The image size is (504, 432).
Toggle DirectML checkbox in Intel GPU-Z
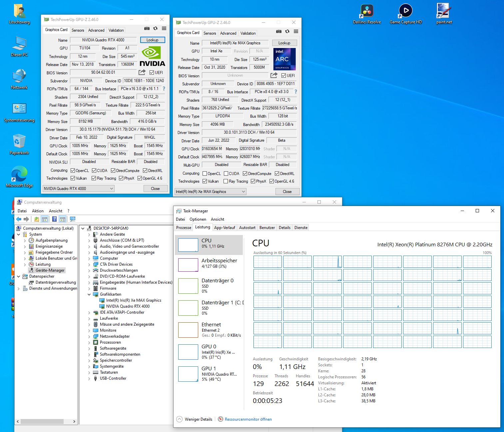pyautogui.click(x=277, y=174)
